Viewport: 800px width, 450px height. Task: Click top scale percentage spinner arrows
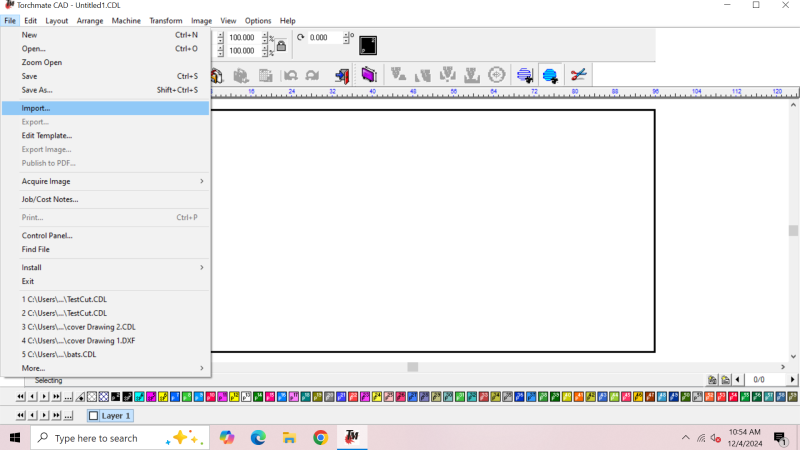(265, 38)
